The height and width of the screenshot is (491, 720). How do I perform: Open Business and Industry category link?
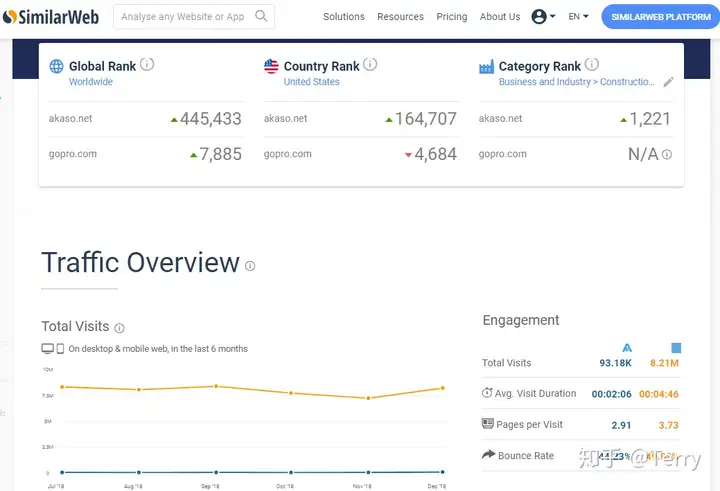(545, 82)
